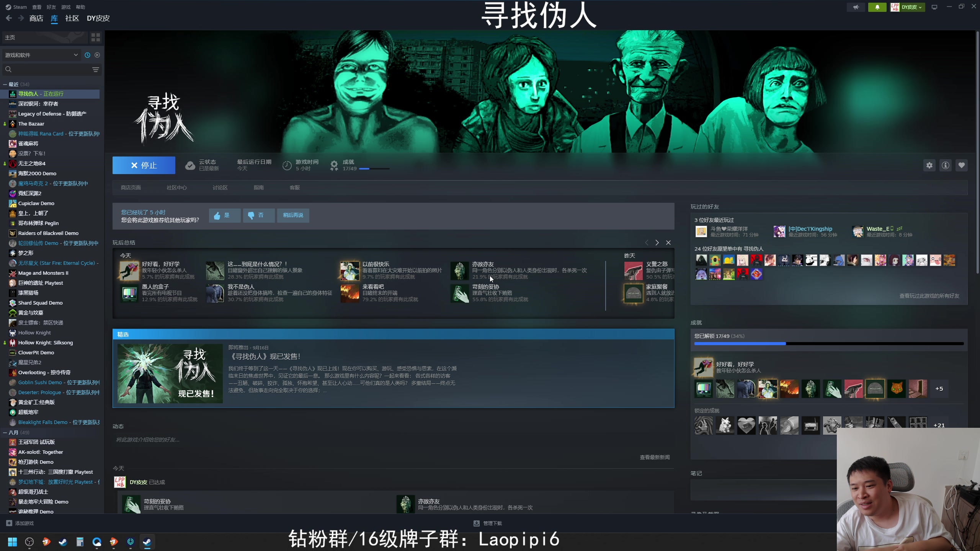Click the thumbs-up 是 recommend button
The height and width of the screenshot is (551, 980).
click(225, 215)
